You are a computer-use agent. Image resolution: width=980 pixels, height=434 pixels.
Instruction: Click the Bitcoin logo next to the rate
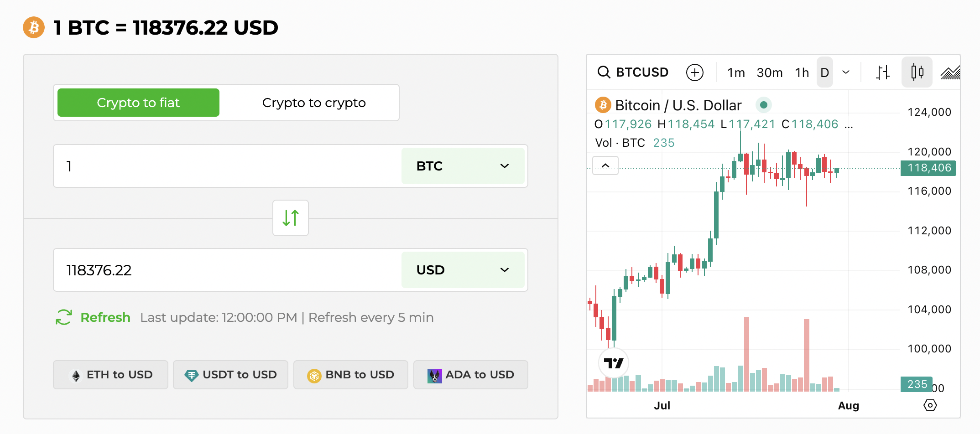pyautogui.click(x=33, y=27)
